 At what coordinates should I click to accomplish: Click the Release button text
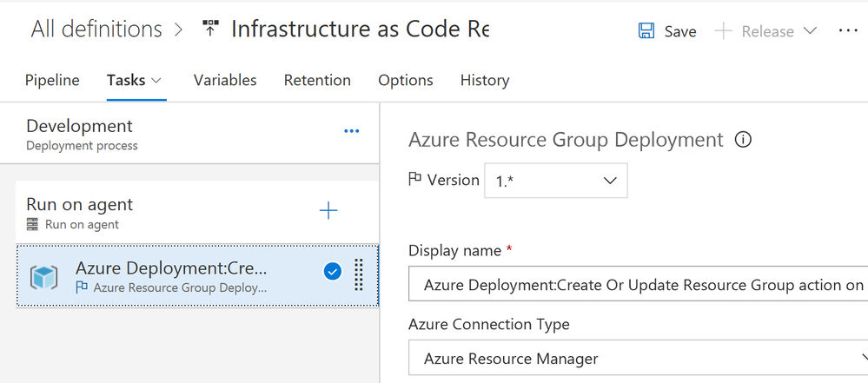coord(766,31)
